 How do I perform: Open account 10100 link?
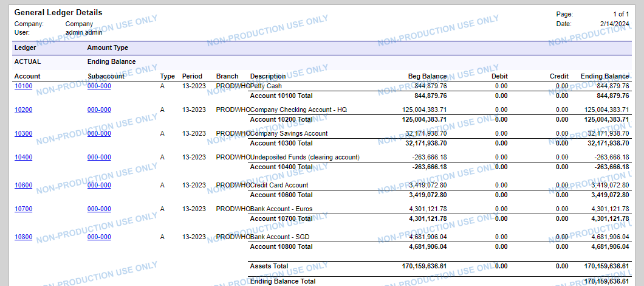click(23, 86)
